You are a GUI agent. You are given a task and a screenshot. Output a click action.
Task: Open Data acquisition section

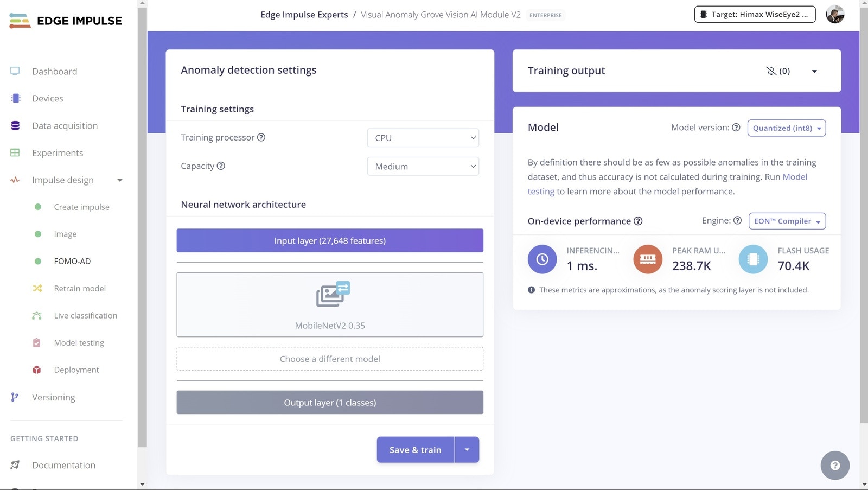[65, 125]
